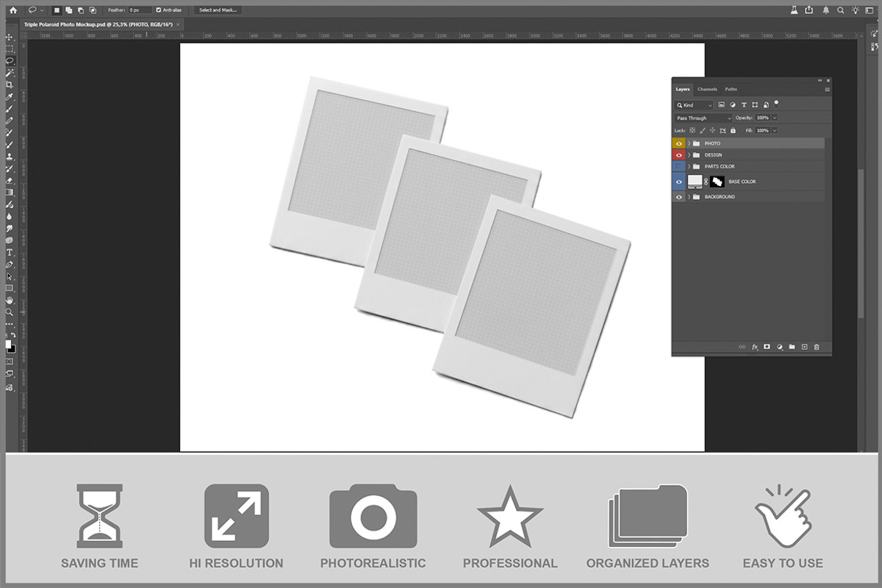Select the Move tool

10,37
